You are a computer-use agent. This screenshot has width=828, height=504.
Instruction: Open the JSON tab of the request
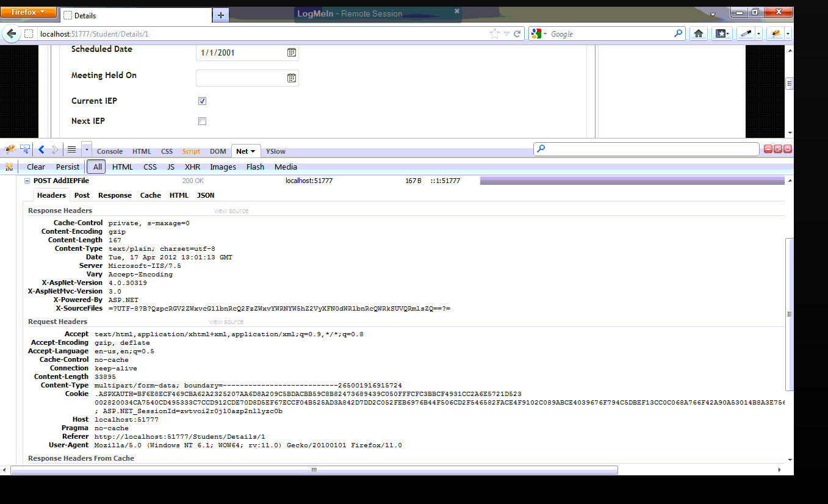(x=206, y=195)
